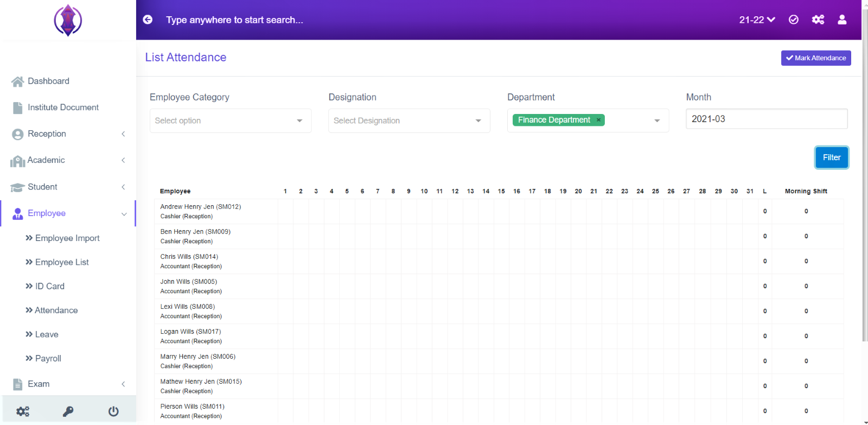Click the Dashboard home icon
The height and width of the screenshot is (425, 868).
(17, 81)
